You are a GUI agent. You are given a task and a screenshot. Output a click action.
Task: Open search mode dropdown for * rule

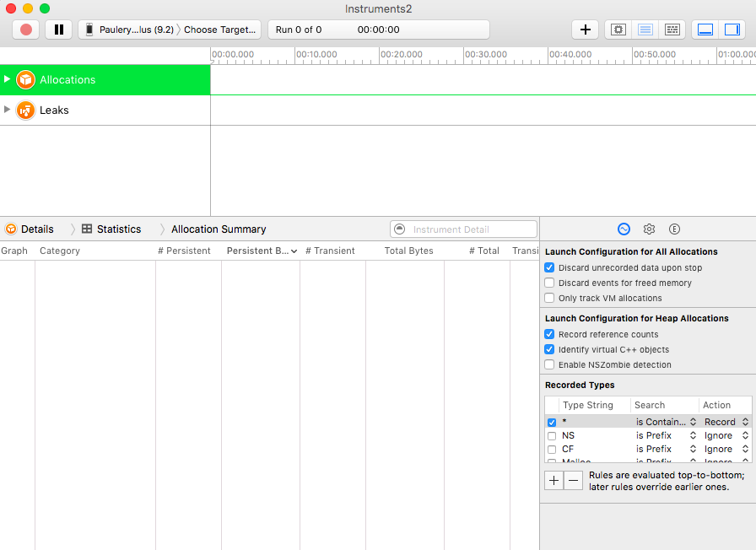coord(666,422)
